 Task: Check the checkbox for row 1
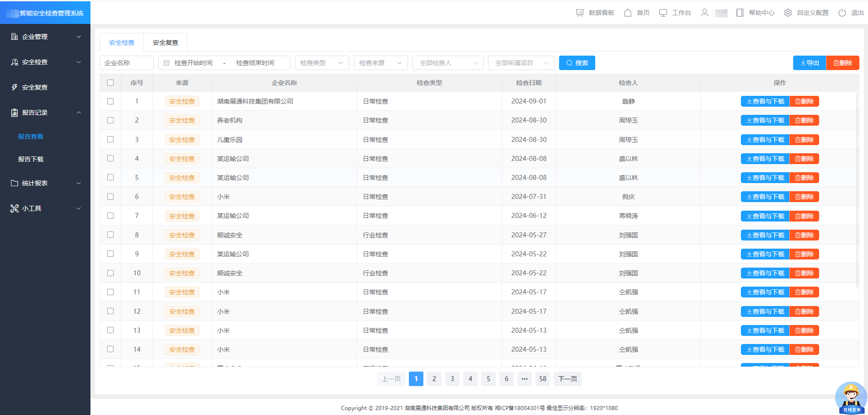click(x=110, y=101)
